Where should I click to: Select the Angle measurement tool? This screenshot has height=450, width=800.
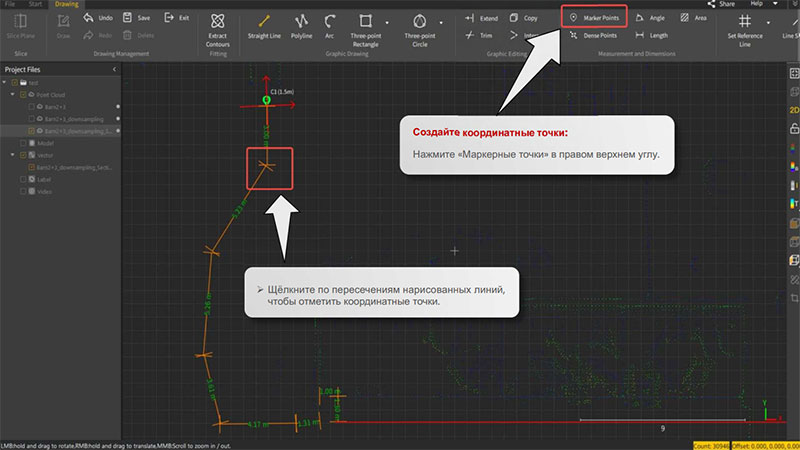(x=650, y=18)
